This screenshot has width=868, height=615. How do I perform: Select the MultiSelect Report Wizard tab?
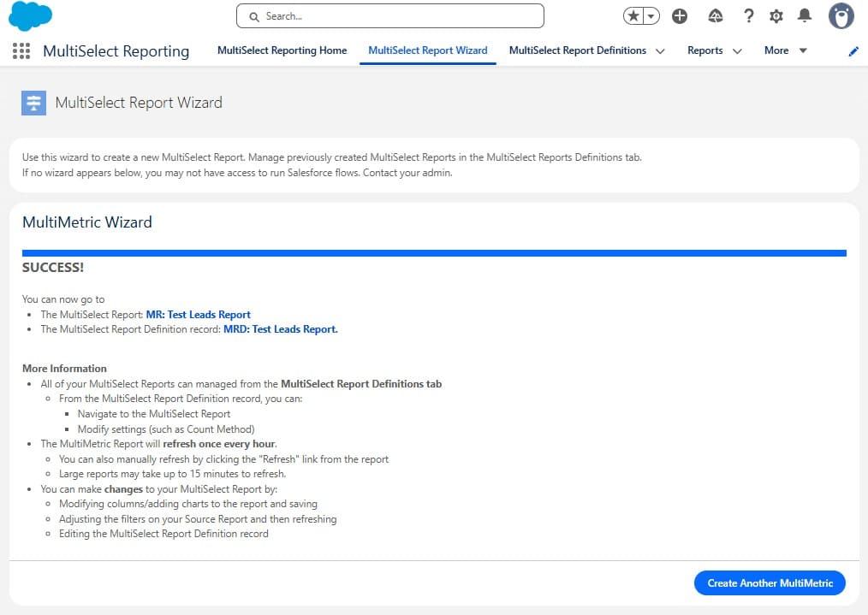coord(427,50)
